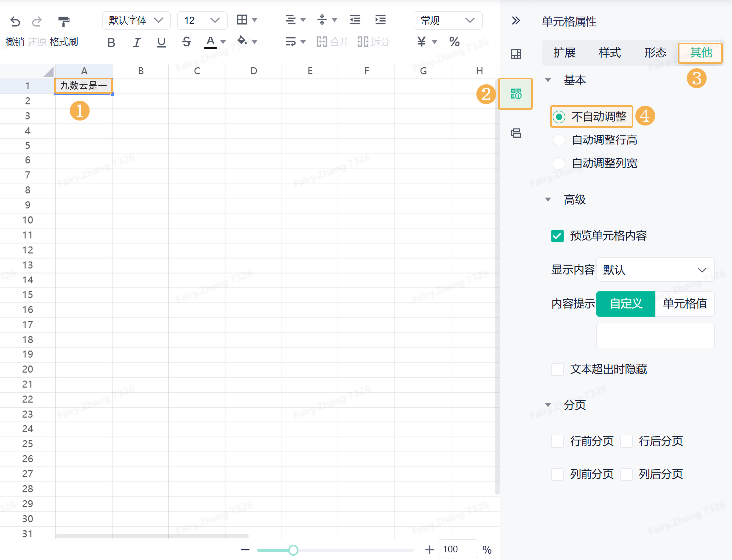Open the bottom sidebar panel icon

[x=516, y=133]
